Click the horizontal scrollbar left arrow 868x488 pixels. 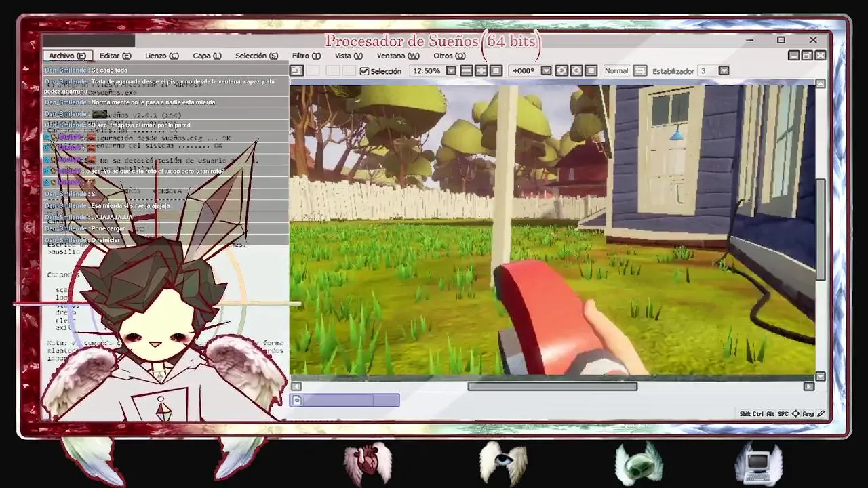point(296,386)
